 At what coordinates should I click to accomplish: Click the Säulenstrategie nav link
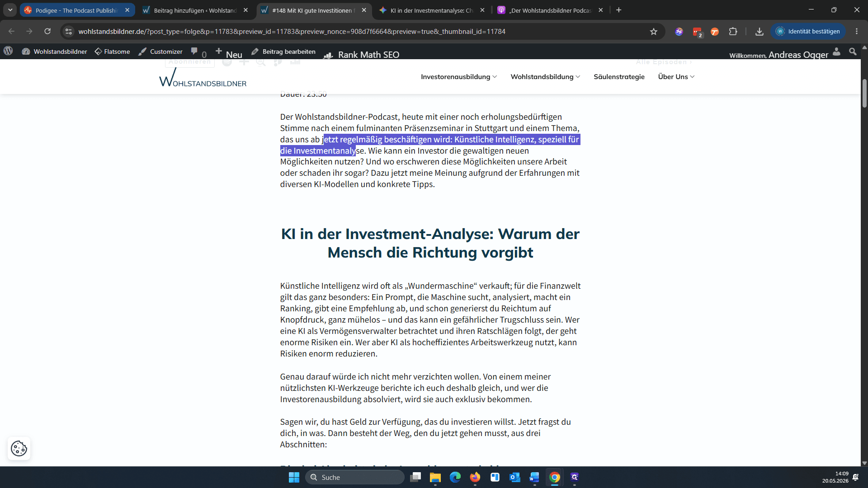[x=619, y=77]
